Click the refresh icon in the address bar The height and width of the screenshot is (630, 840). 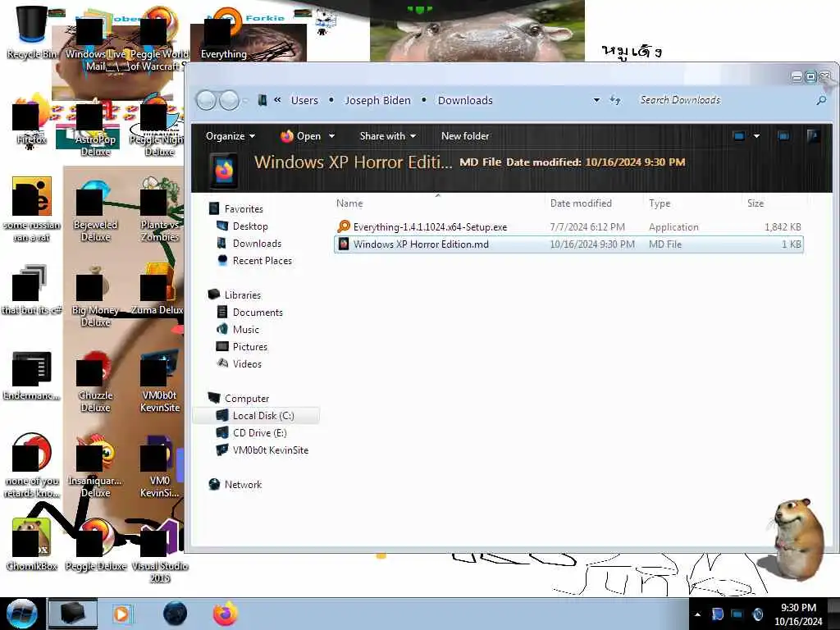point(615,100)
